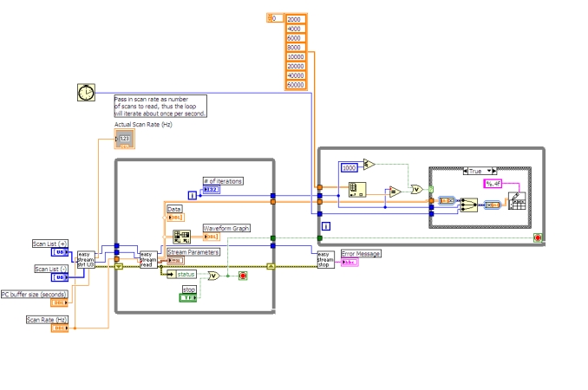Screen dimensions: 588x390
Task: Click the 'Scan Rate (Hz)' label
Action: click(47, 320)
